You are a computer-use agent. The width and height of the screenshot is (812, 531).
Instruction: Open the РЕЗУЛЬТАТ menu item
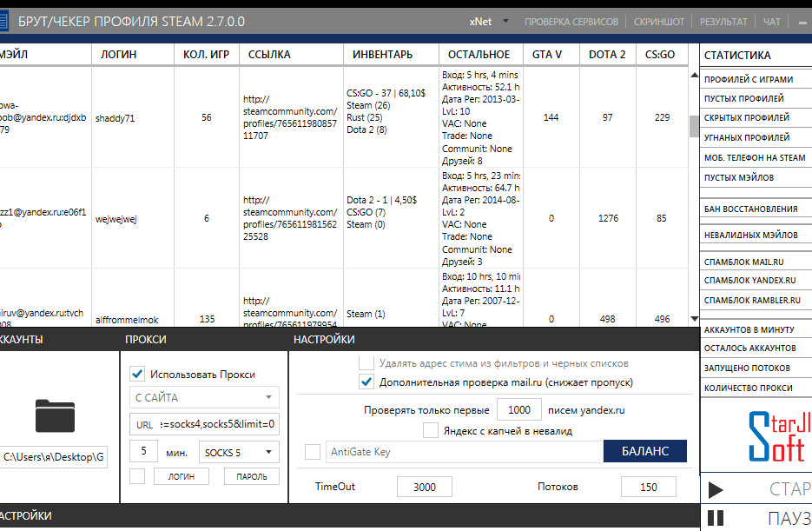point(723,22)
